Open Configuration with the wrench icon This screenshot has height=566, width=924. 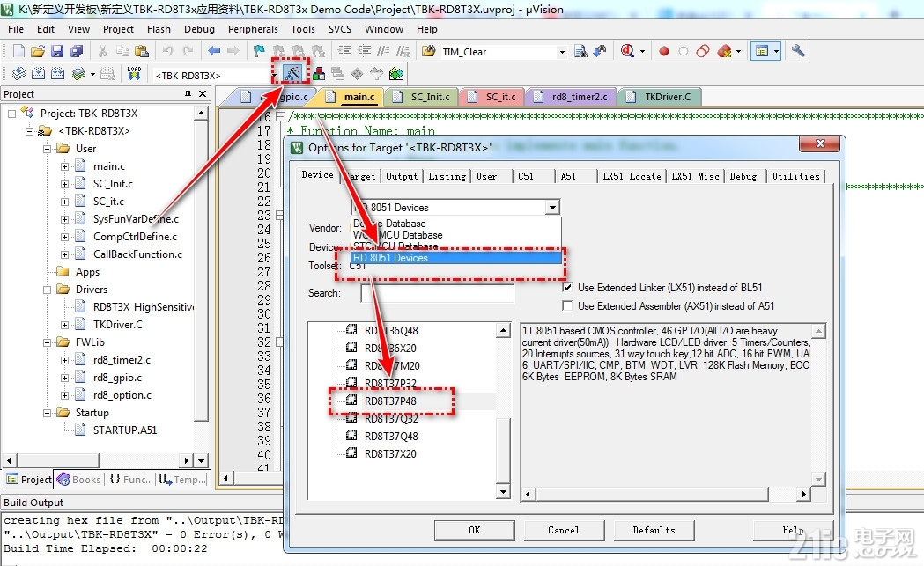coord(798,51)
